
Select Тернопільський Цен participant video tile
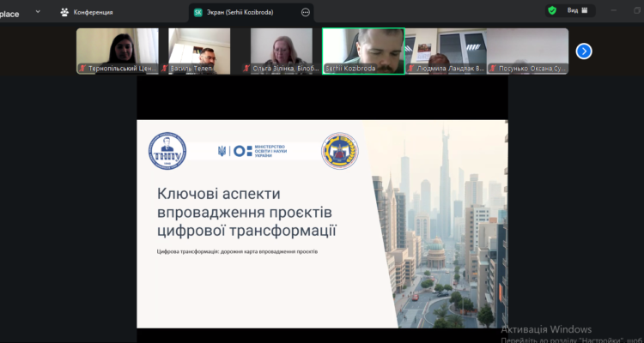118,51
